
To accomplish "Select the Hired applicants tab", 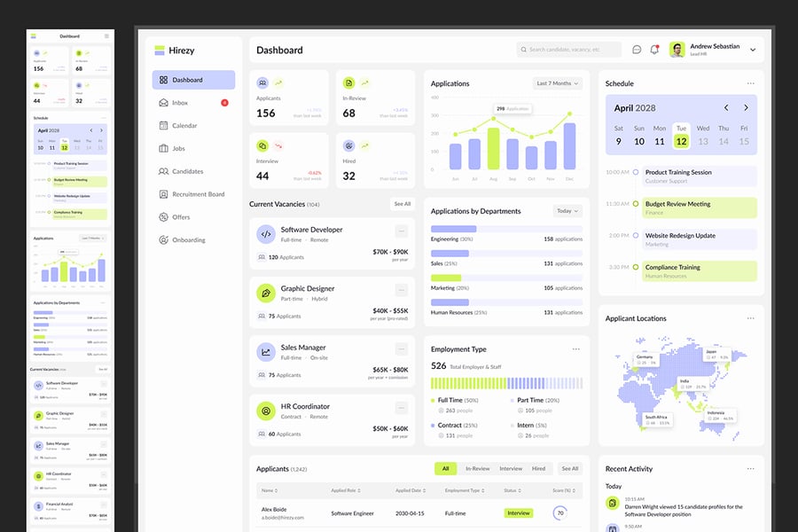I will 538,468.
